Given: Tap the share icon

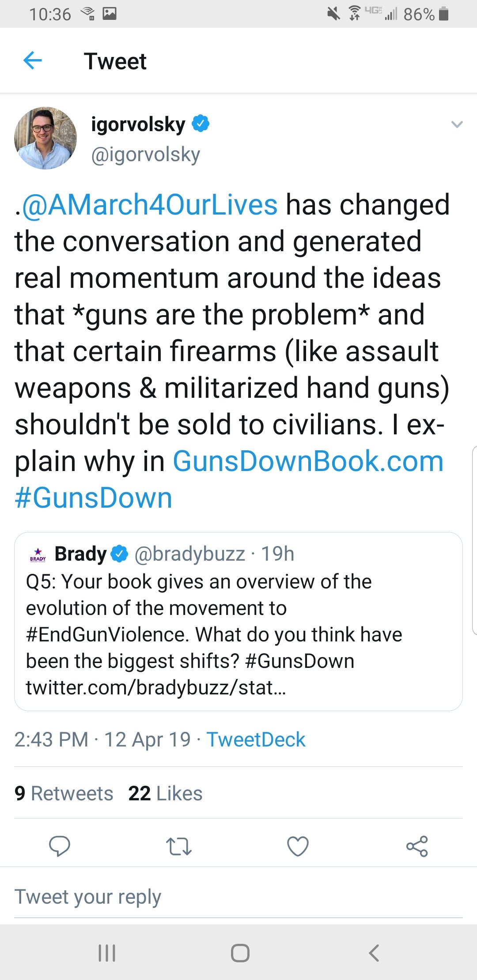Looking at the screenshot, I should (x=417, y=846).
